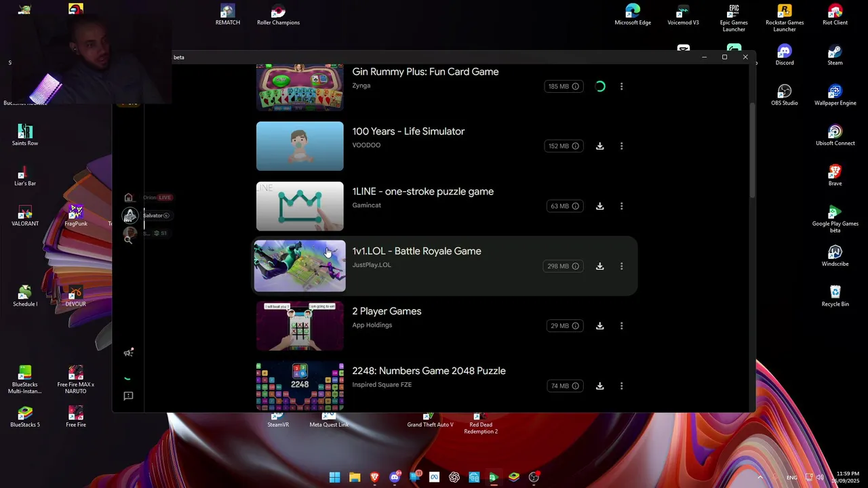Open 2248: Numbers Game 2048 Puzzle title

[429, 371]
